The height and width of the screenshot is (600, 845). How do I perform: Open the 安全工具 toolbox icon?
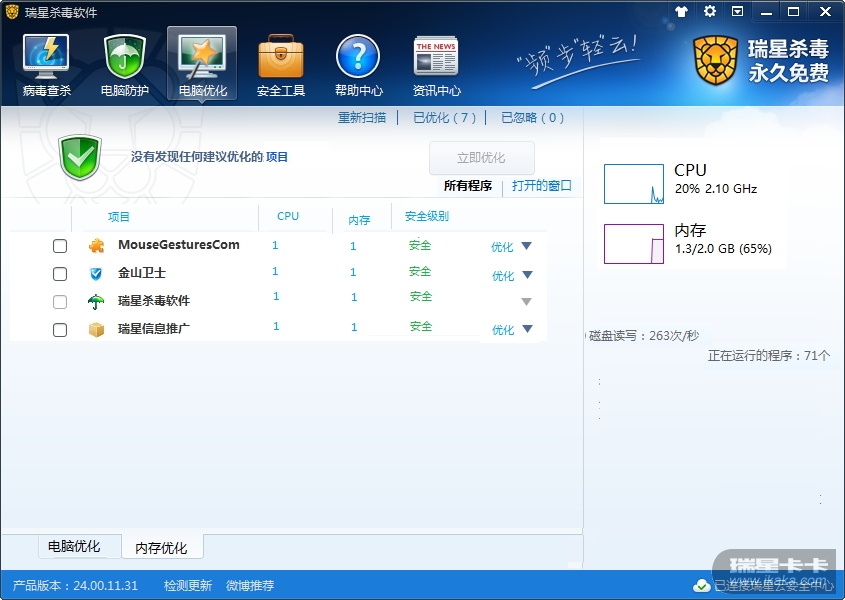pos(281,57)
